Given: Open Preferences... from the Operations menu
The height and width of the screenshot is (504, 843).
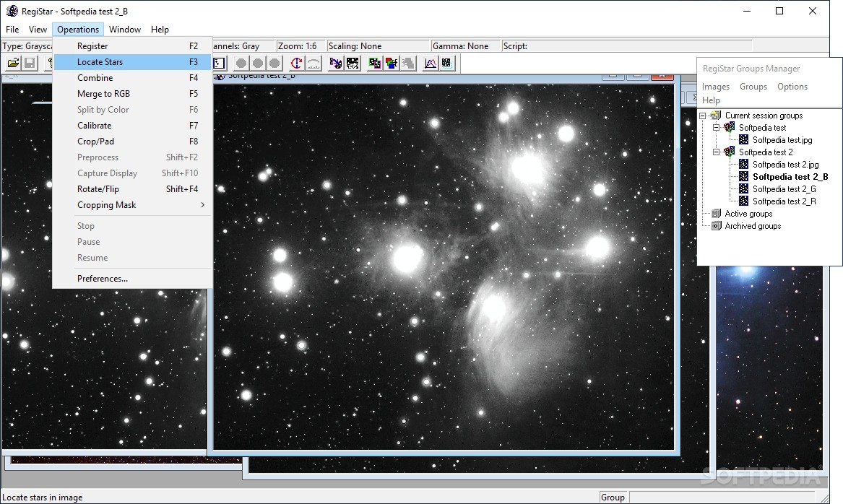Looking at the screenshot, I should [133, 278].
